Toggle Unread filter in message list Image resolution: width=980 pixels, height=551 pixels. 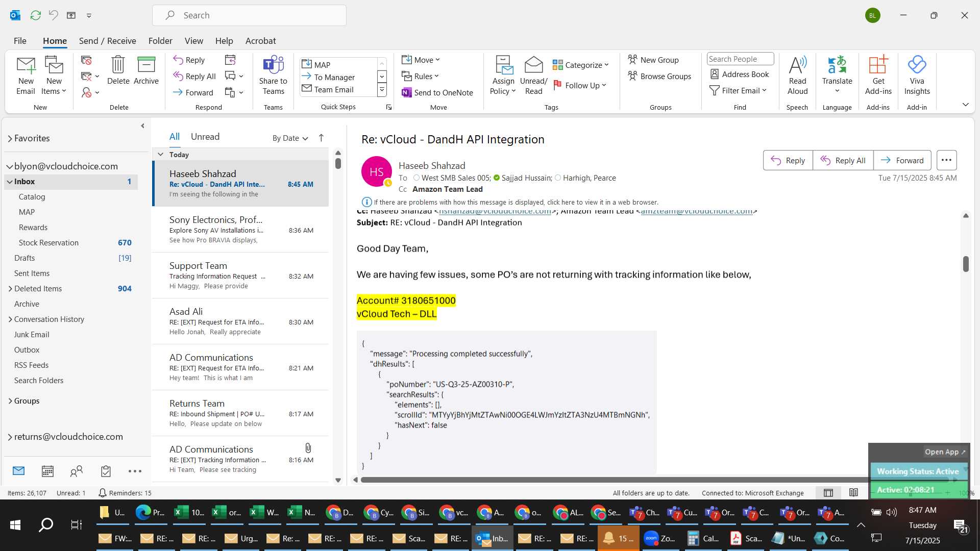coord(205,137)
